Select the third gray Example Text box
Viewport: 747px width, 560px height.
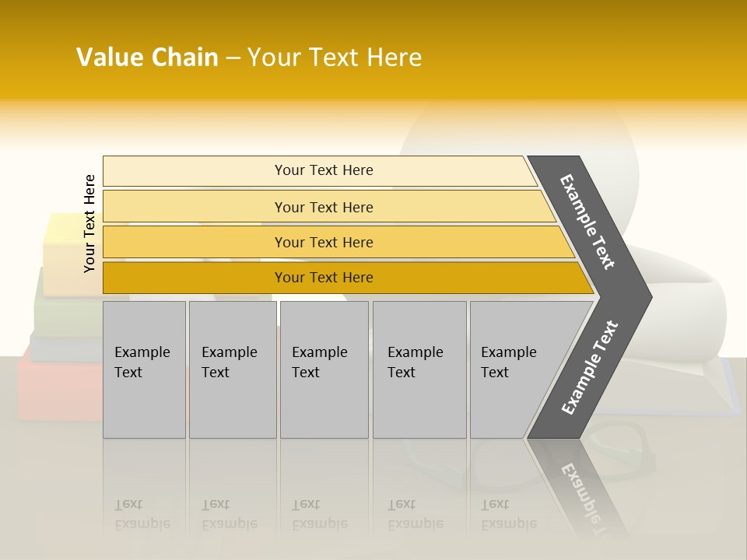click(x=324, y=369)
